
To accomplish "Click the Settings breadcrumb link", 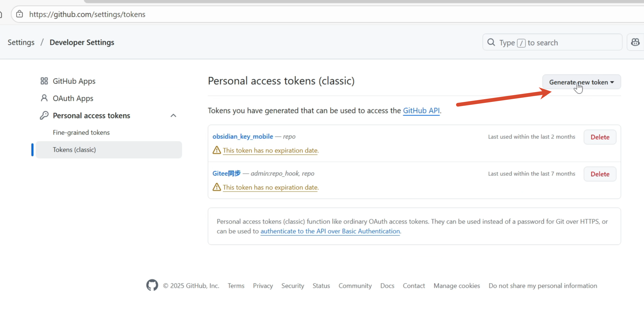I will (21, 42).
